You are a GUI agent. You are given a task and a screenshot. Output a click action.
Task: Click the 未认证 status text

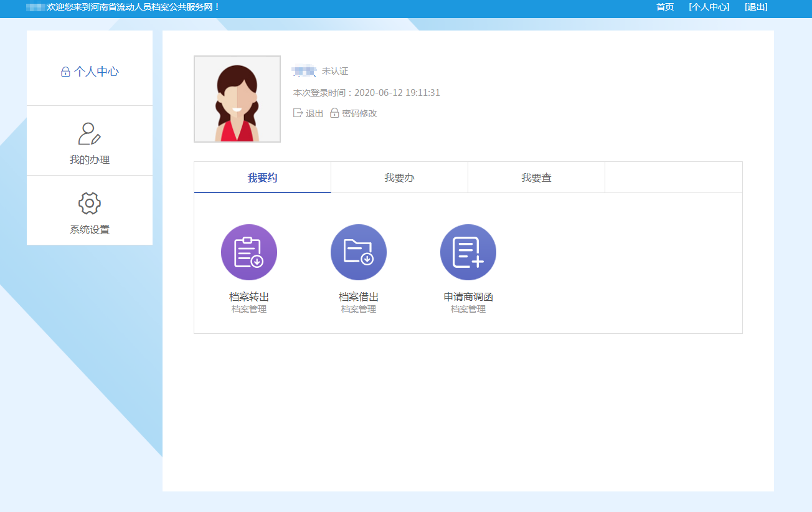(335, 71)
